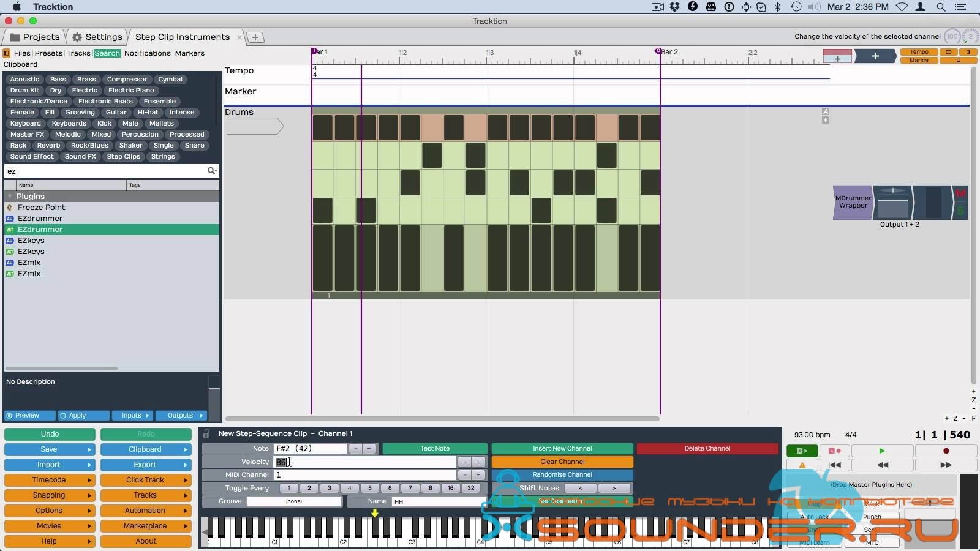Click the top-right orange browser-panel toggle icon
Viewport: 980px width, 551px height.
coord(969,52)
